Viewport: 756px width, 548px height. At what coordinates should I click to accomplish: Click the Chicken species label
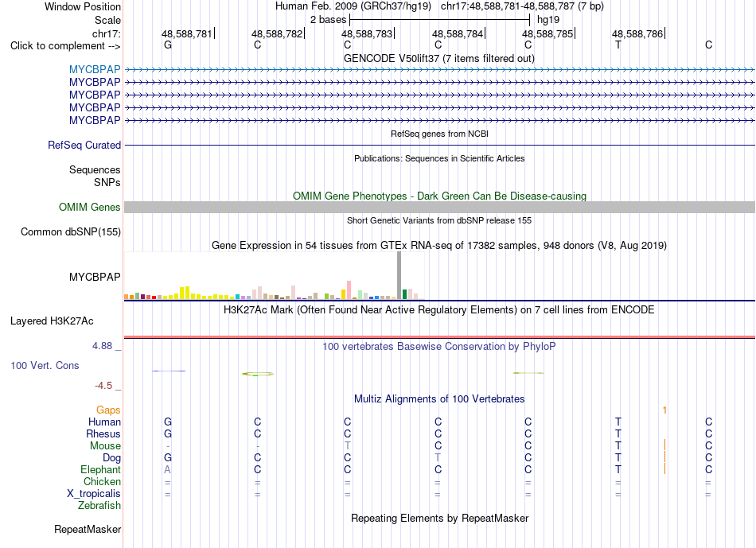pos(102,481)
